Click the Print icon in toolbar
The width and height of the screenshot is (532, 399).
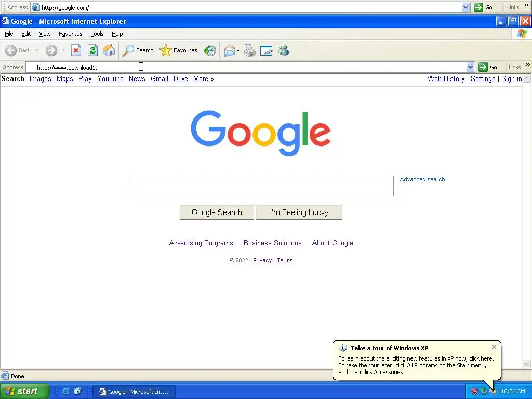point(250,50)
